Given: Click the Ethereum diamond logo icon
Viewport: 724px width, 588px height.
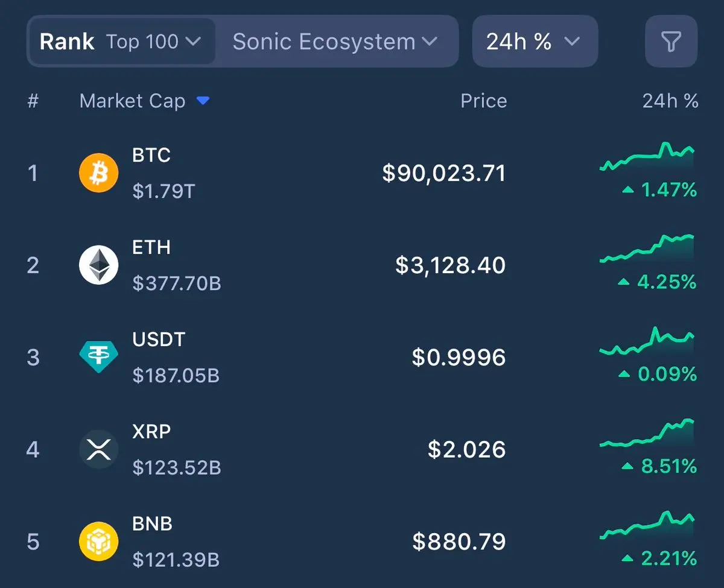Looking at the screenshot, I should click(98, 265).
